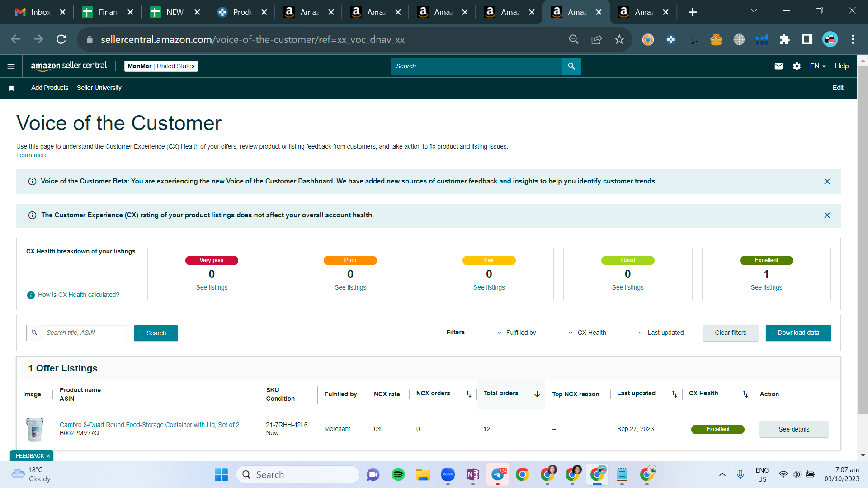Follow the Learn more link
The width and height of the screenshot is (868, 488).
point(32,155)
